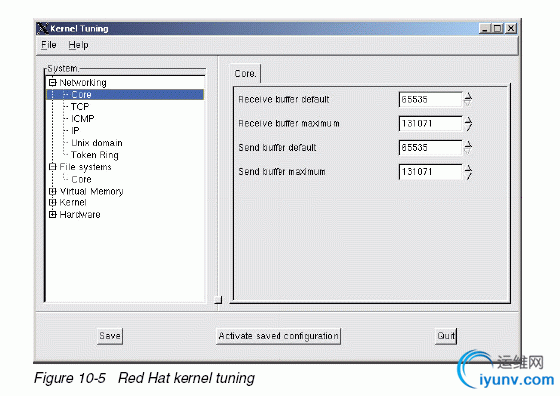Select Unix domain in the tree
This screenshot has width=560, height=396.
97,143
